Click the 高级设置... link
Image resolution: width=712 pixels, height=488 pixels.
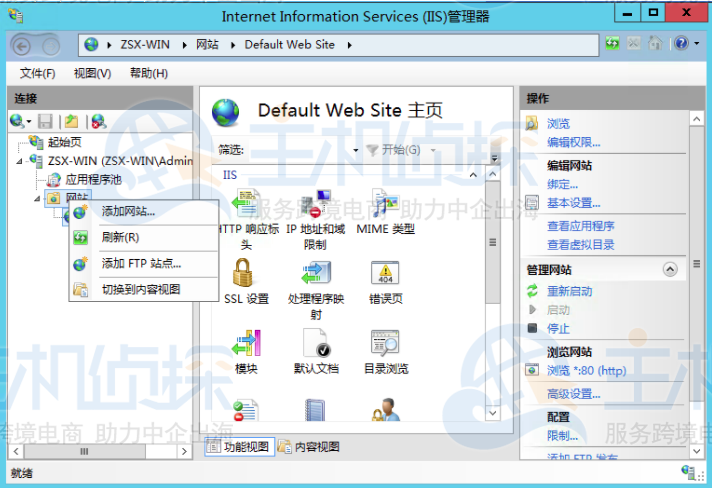tap(574, 394)
